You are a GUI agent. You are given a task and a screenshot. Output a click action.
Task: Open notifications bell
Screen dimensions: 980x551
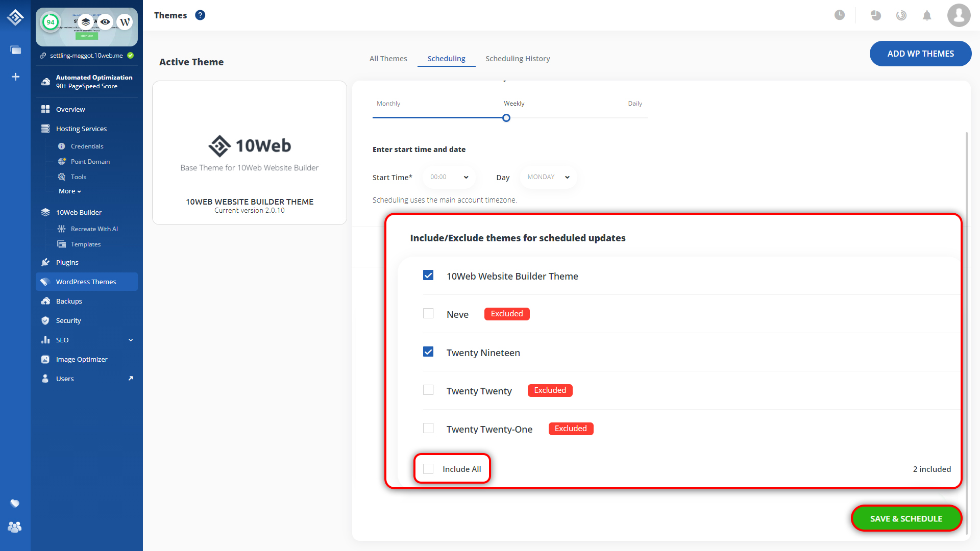pyautogui.click(x=927, y=15)
